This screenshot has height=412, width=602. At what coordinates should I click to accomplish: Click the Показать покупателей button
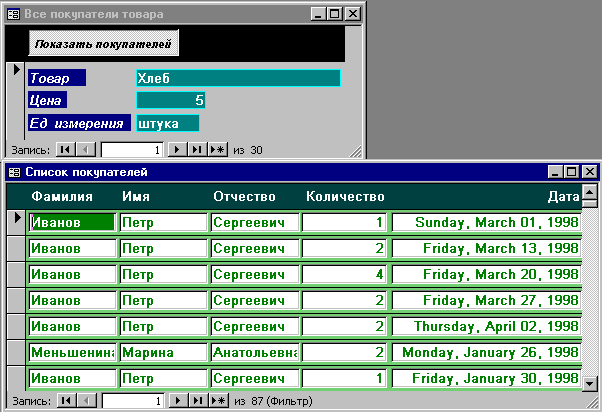pyautogui.click(x=104, y=43)
